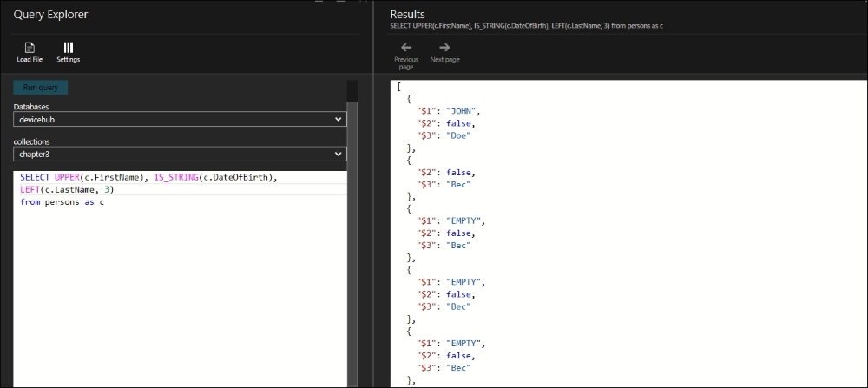This screenshot has height=388, width=868.
Task: Go to Next page arrow
Action: (x=444, y=48)
